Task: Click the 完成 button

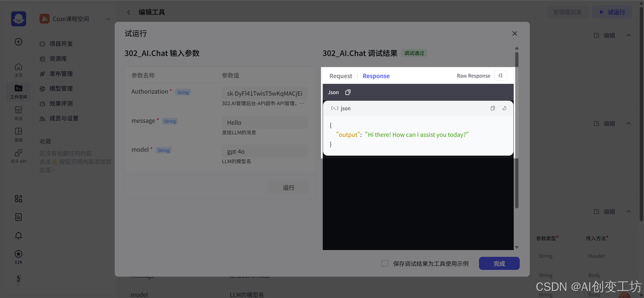Action: pyautogui.click(x=499, y=263)
